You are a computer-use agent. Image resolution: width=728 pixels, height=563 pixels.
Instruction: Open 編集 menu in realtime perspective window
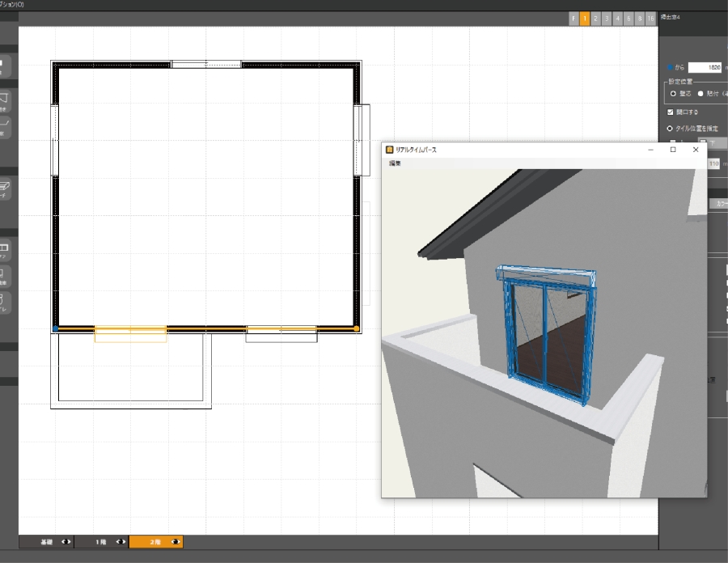(395, 163)
